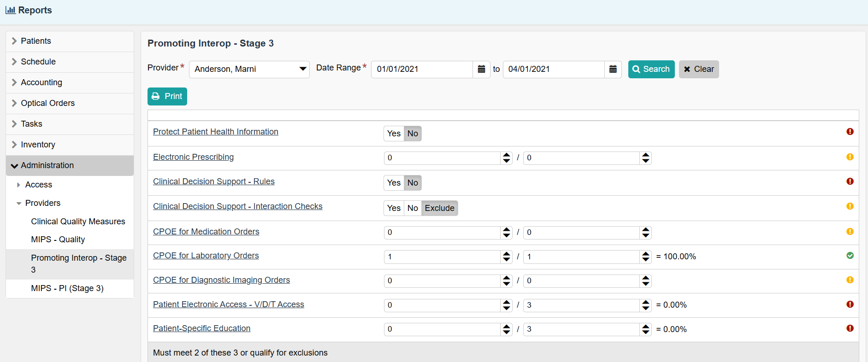Collapse the Administration sidebar section
The image size is (868, 362).
click(x=47, y=165)
